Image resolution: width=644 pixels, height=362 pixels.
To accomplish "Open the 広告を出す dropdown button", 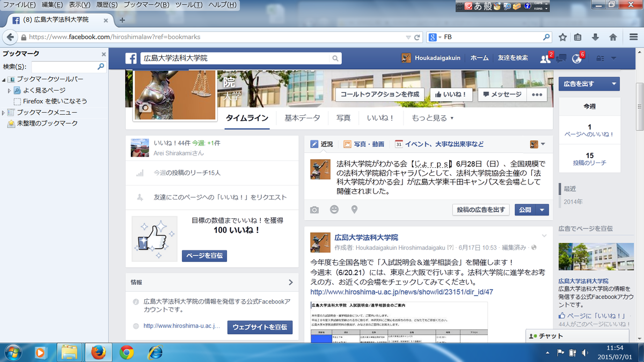I will (x=589, y=84).
